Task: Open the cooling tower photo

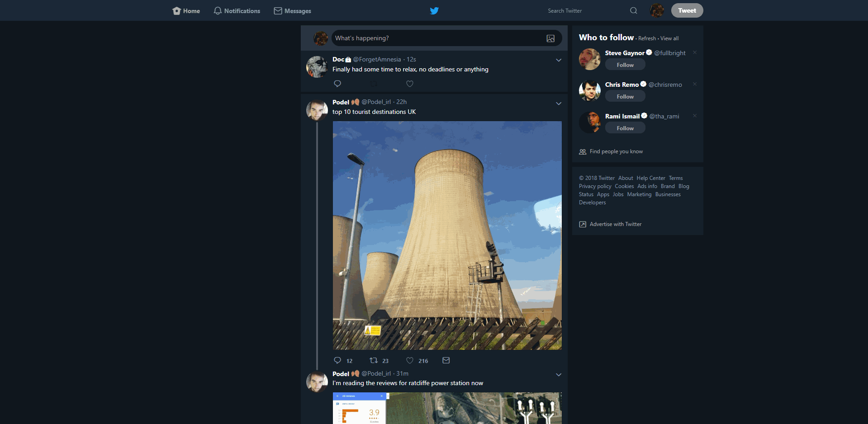Action: tap(447, 235)
